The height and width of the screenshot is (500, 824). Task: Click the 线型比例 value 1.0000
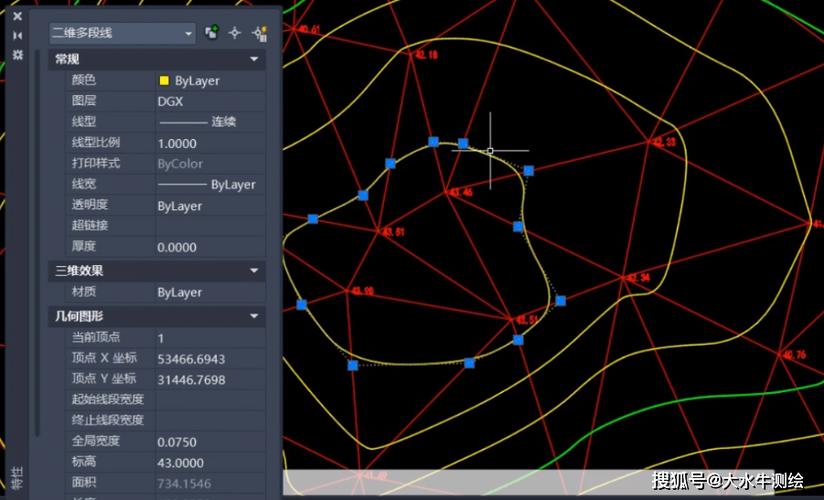[x=209, y=143]
